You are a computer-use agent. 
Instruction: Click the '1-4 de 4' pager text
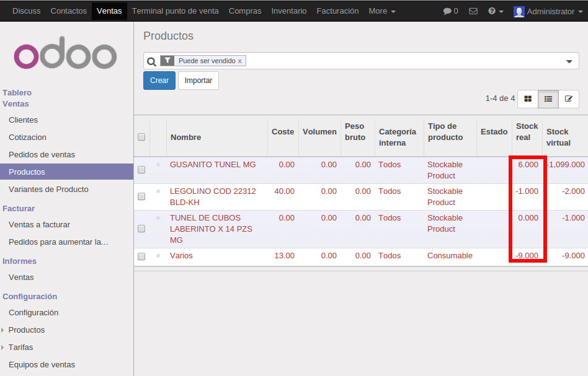click(x=500, y=98)
